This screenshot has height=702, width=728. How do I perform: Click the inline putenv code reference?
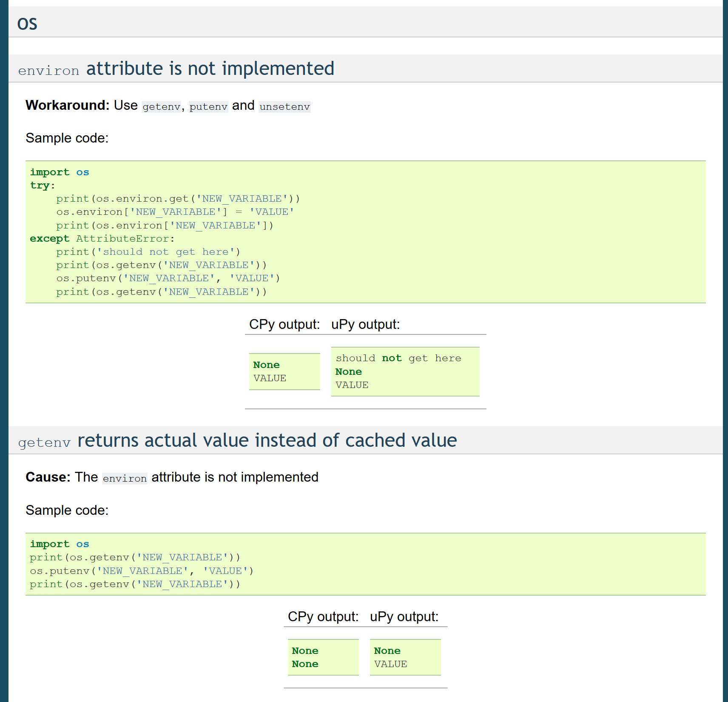click(208, 106)
